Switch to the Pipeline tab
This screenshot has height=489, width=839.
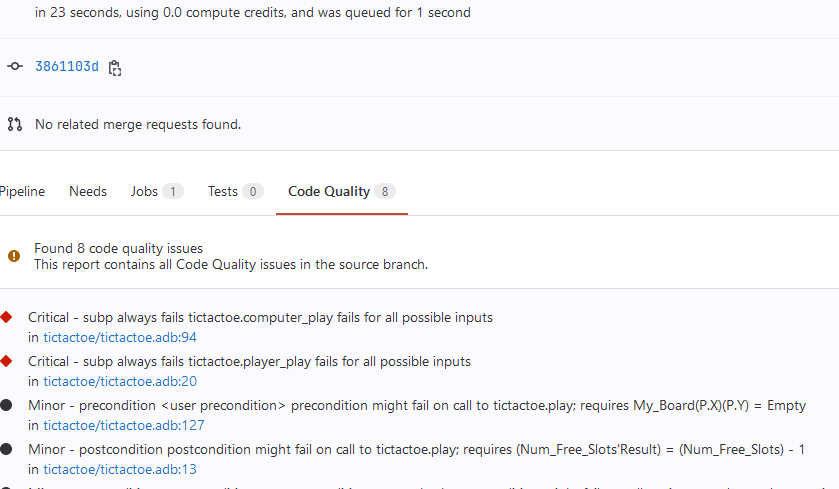point(22,191)
